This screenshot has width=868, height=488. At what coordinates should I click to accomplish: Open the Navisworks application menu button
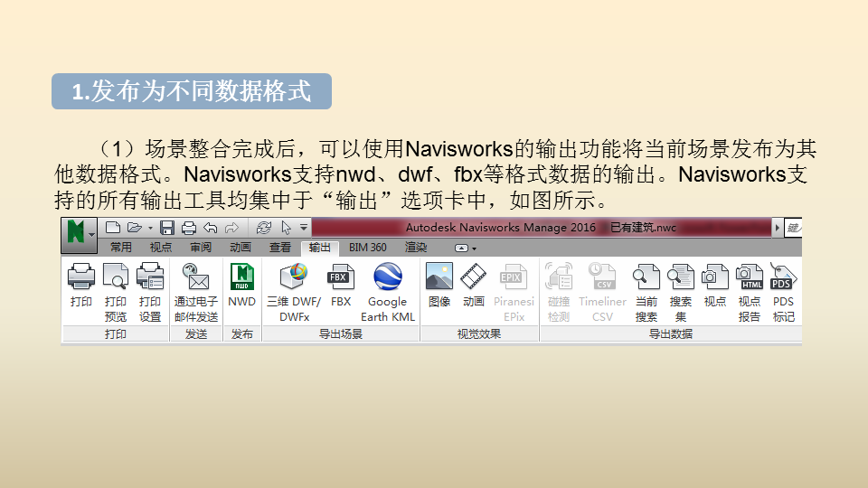80,235
